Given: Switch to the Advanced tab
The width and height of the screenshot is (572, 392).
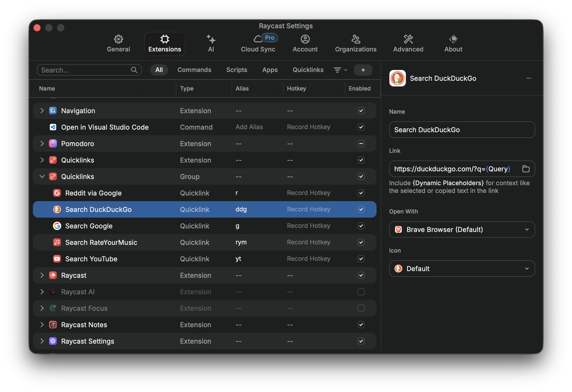Looking at the screenshot, I should coord(408,44).
